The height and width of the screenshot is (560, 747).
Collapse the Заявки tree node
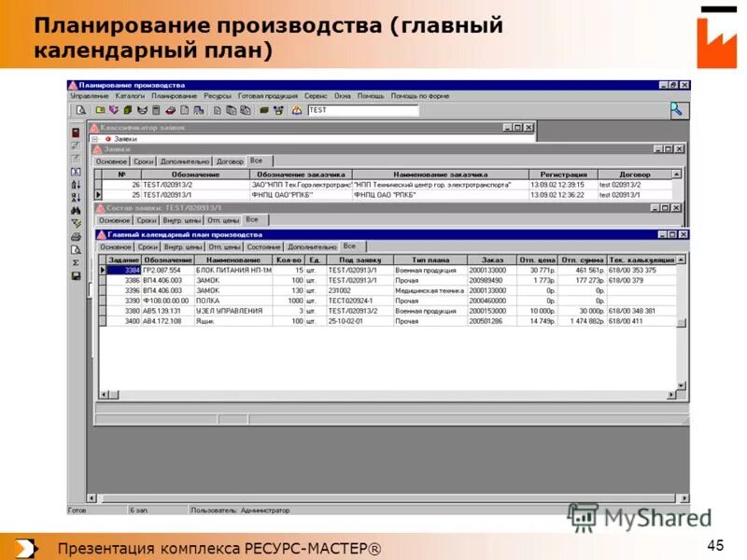click(95, 137)
